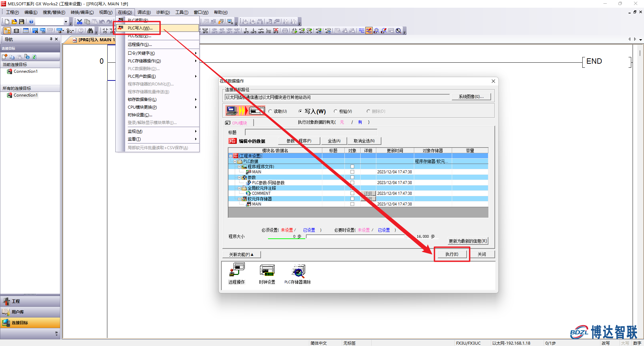Click the F10 draw line icon
This screenshot has height=346, width=644.
pos(268,31)
